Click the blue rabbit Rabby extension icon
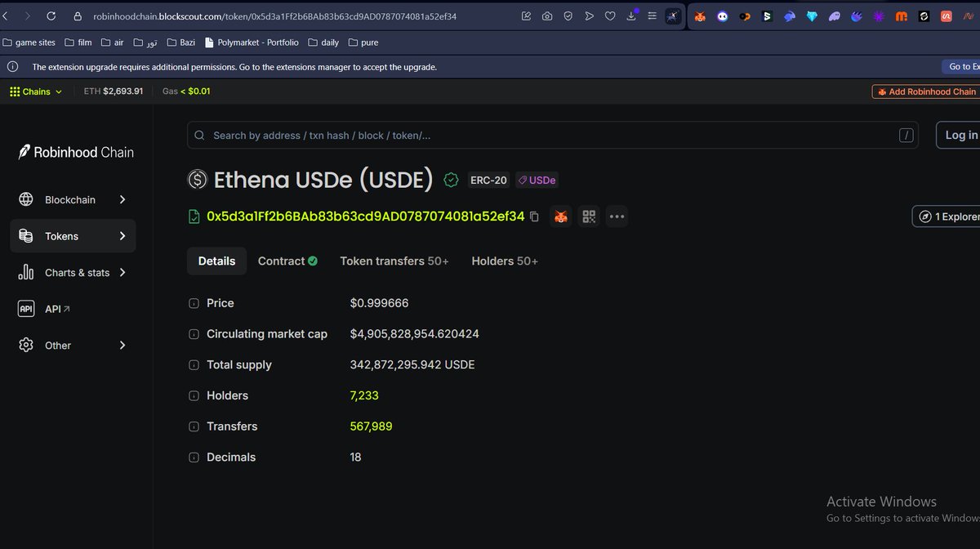Viewport: 980px width, 549px height. point(790,16)
